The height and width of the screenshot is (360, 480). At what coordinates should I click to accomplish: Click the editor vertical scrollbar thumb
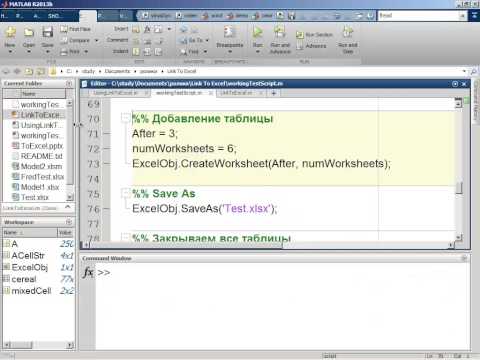tap(459, 188)
